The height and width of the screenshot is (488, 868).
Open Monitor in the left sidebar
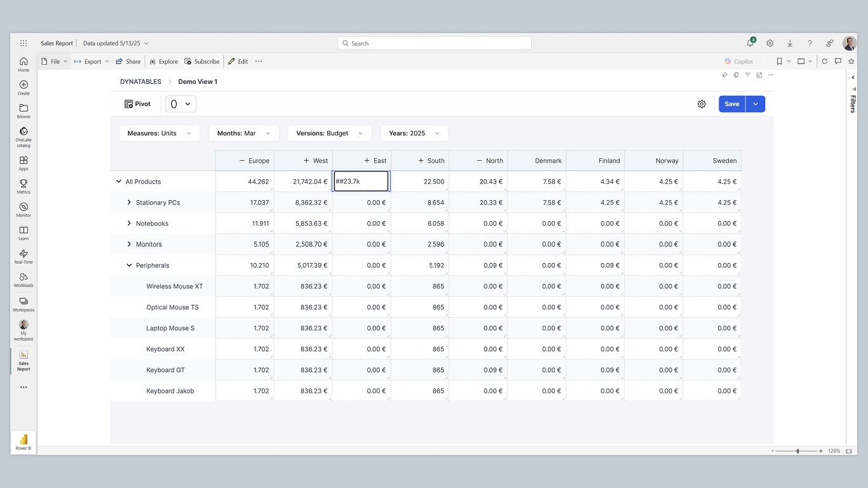24,210
